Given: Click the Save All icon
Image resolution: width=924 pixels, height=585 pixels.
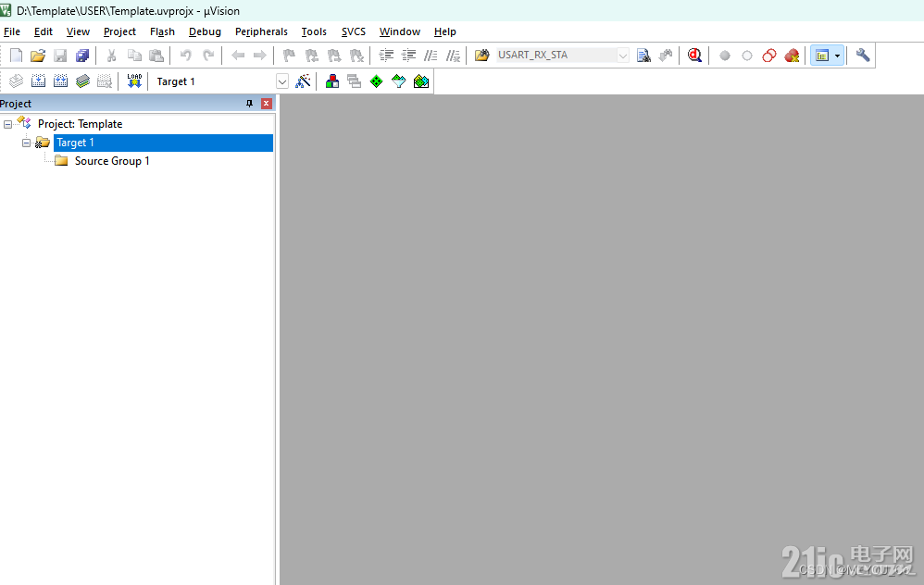Looking at the screenshot, I should [x=82, y=56].
